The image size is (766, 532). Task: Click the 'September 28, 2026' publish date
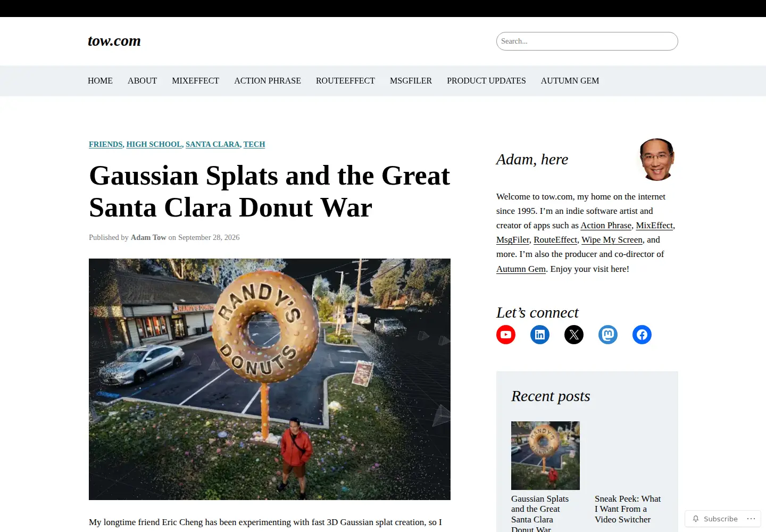coord(209,237)
